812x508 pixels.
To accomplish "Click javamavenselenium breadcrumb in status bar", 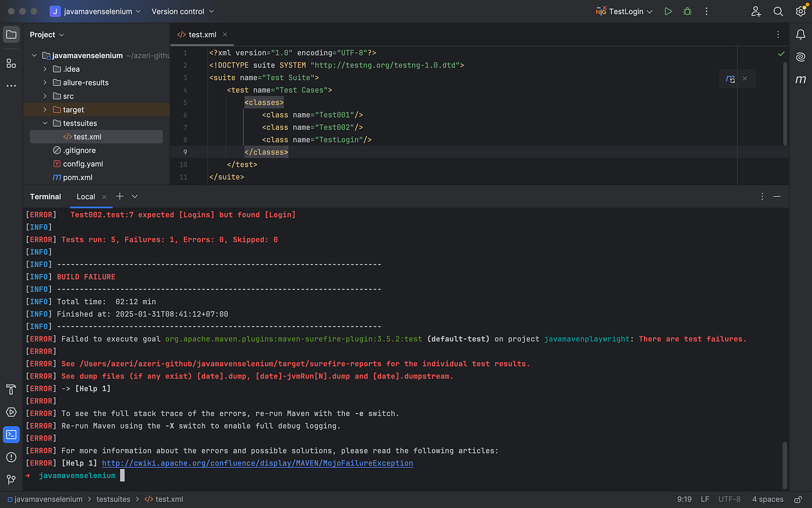I will pos(45,499).
